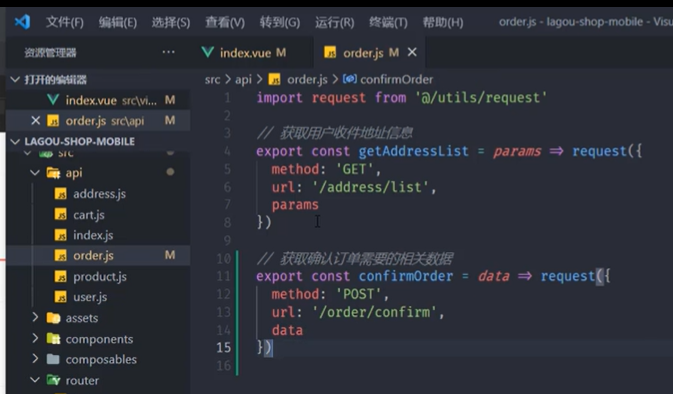The width and height of the screenshot is (673, 394).
Task: Close order.js from open editors list
Action: coord(36,121)
